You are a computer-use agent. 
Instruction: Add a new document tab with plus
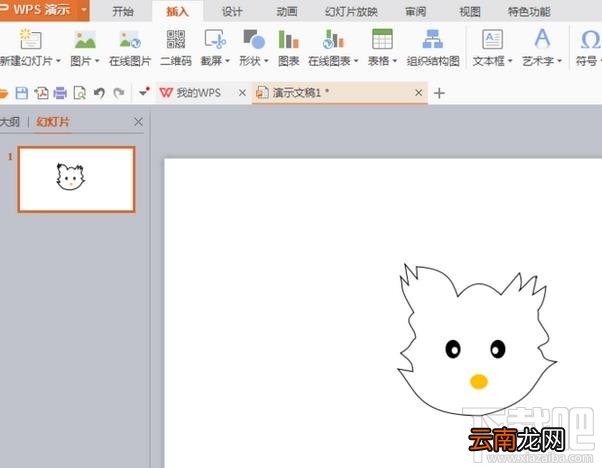(439, 93)
